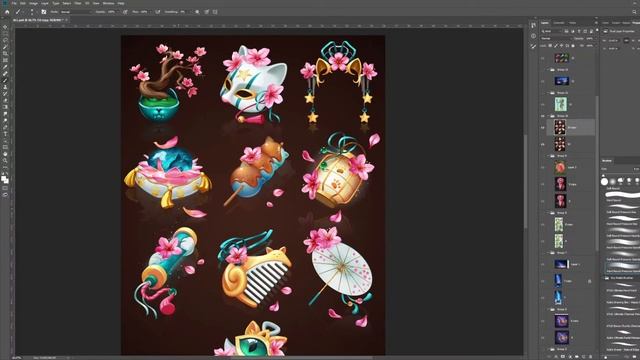Screen dimensions: 640x360
Task: Lock transparent pixels in Layers panel
Action: (550, 46)
